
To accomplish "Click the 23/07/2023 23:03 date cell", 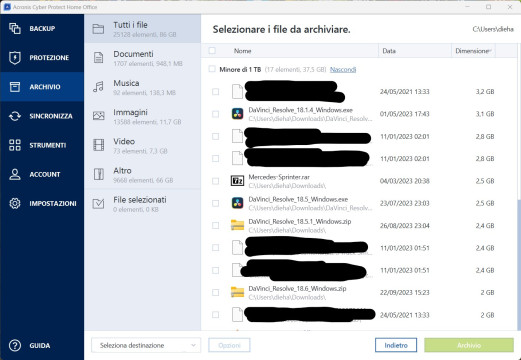I will tap(405, 203).
